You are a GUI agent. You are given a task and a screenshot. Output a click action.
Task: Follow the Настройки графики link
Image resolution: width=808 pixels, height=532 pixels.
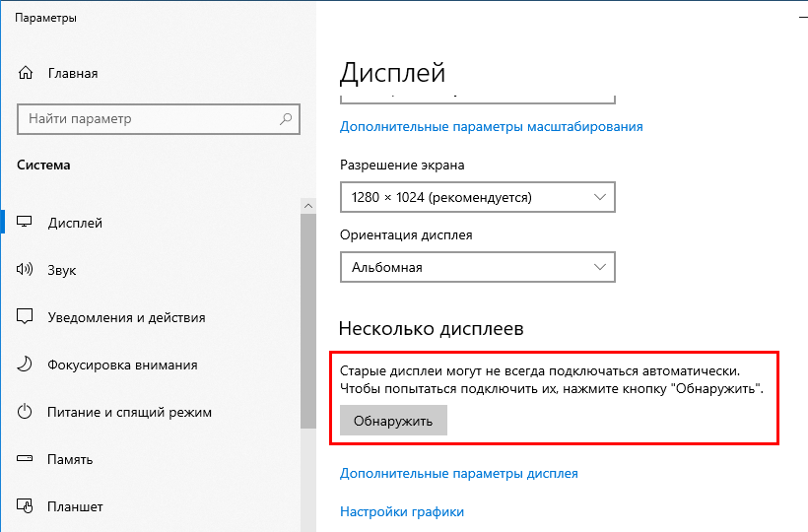tap(401, 511)
